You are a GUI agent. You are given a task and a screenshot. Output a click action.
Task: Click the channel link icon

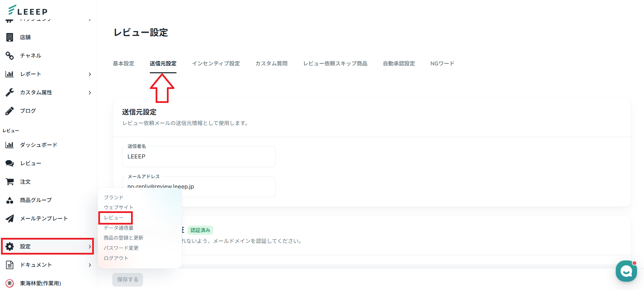pyautogui.click(x=10, y=56)
